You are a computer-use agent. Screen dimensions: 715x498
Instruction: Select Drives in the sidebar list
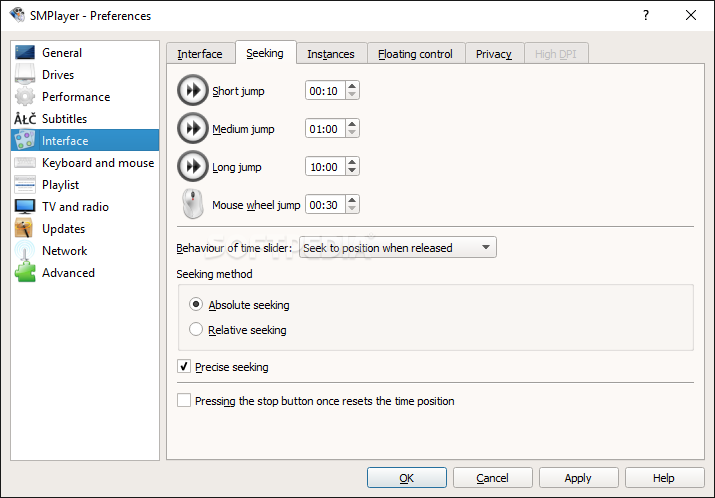85,74
